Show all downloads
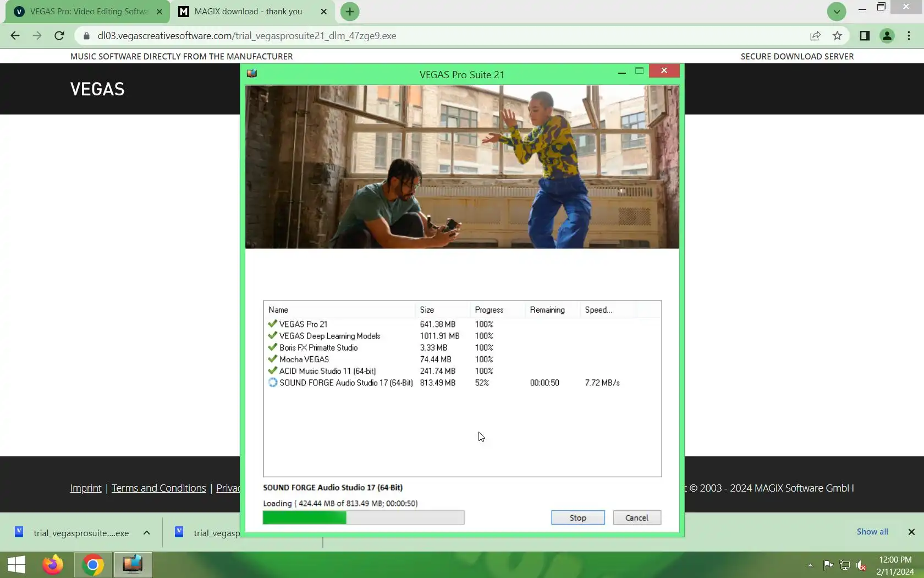The image size is (924, 578). 872,532
